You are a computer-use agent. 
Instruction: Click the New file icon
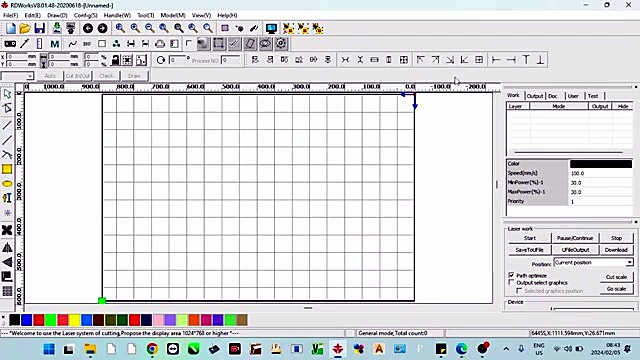point(11,28)
